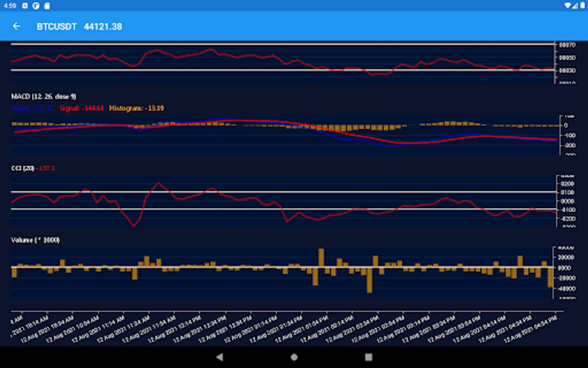Click the tallest positive volume bar

(x=321, y=258)
